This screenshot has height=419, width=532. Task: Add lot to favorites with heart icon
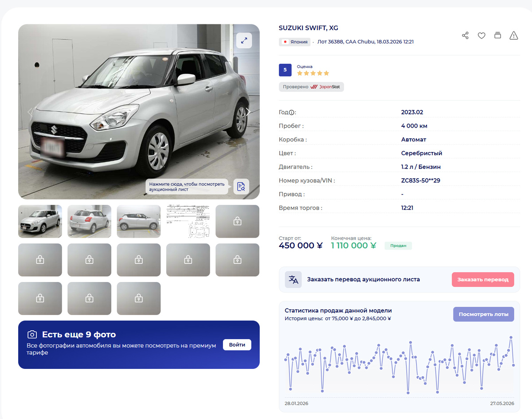click(x=481, y=35)
